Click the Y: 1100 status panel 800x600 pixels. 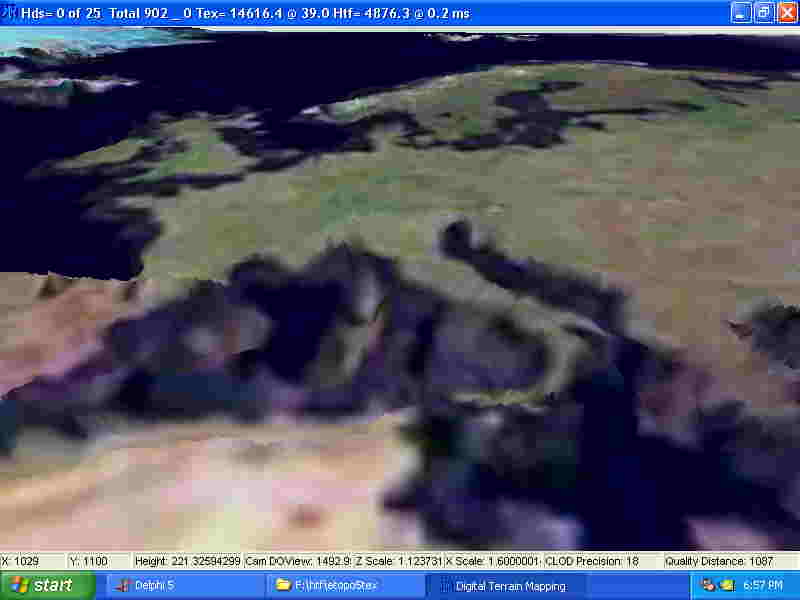coord(98,561)
